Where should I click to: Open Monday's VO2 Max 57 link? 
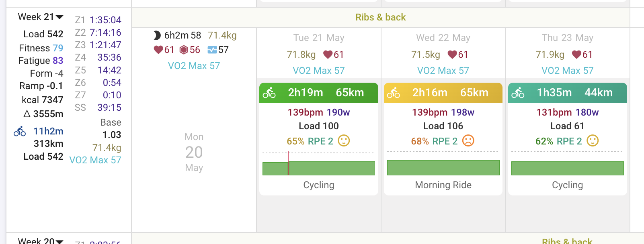tap(194, 66)
